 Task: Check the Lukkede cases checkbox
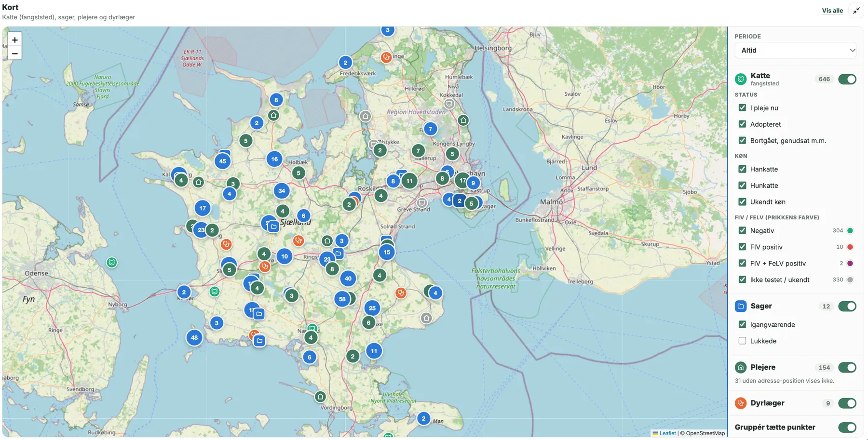click(x=742, y=341)
